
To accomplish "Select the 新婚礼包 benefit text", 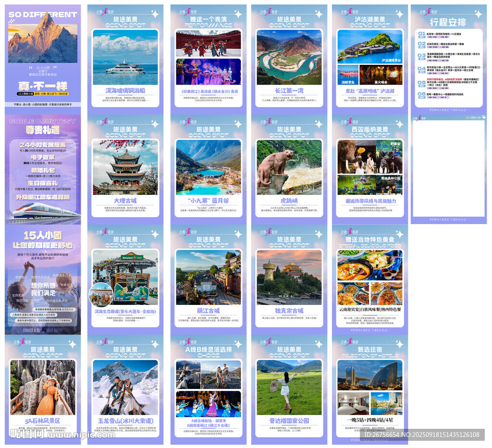I will [x=43, y=170].
